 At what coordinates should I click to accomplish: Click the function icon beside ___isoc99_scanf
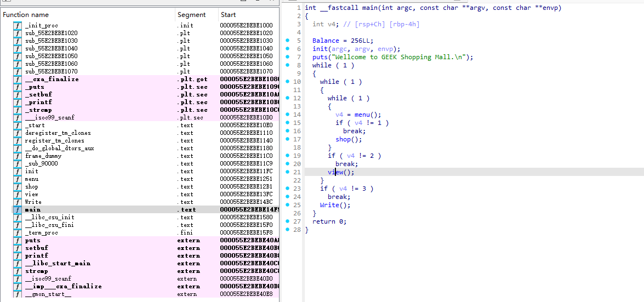tap(18, 117)
